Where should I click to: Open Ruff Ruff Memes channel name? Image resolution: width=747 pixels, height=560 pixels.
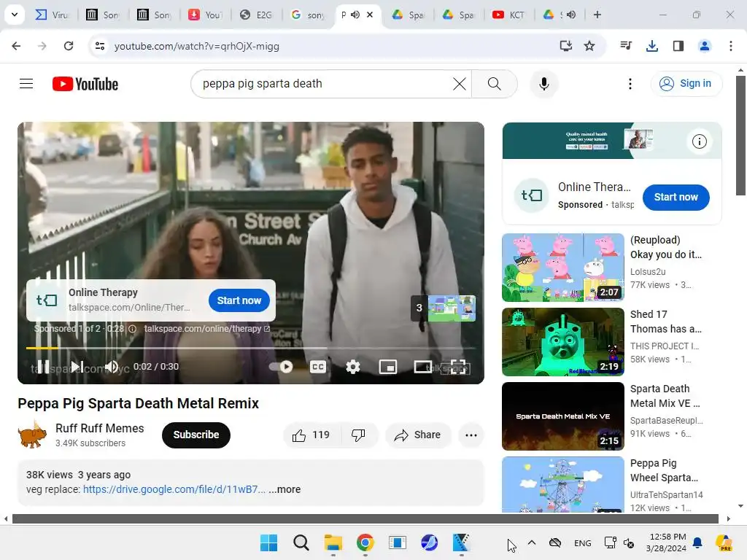(x=99, y=428)
